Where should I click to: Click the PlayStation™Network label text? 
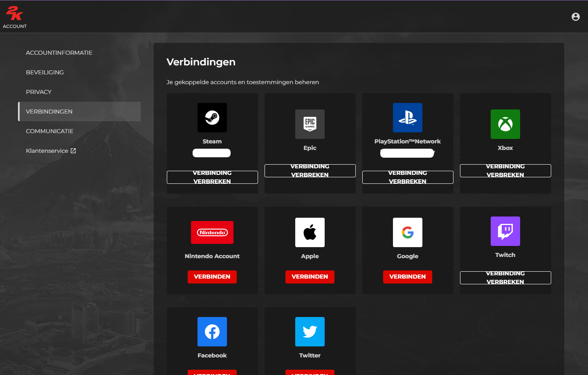point(408,141)
